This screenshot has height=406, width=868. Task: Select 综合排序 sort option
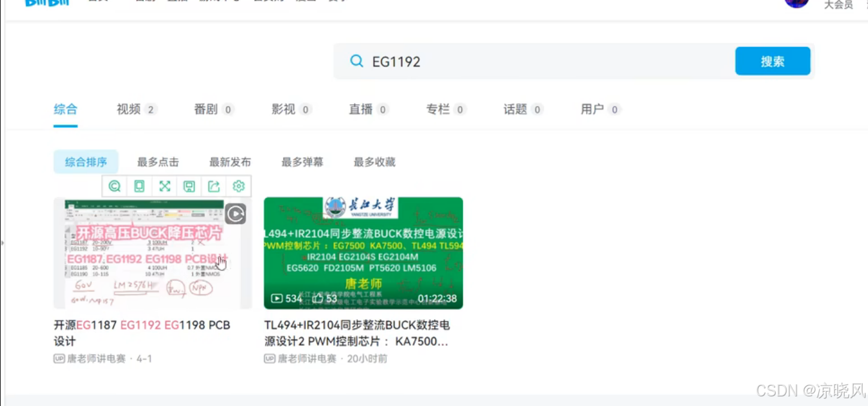[x=86, y=162]
